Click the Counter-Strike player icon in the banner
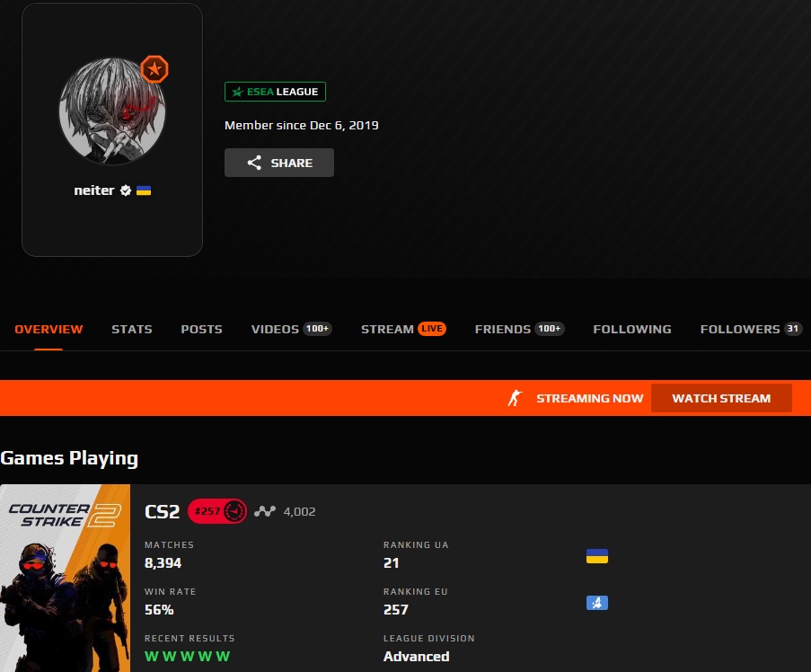The height and width of the screenshot is (672, 811). tap(516, 398)
